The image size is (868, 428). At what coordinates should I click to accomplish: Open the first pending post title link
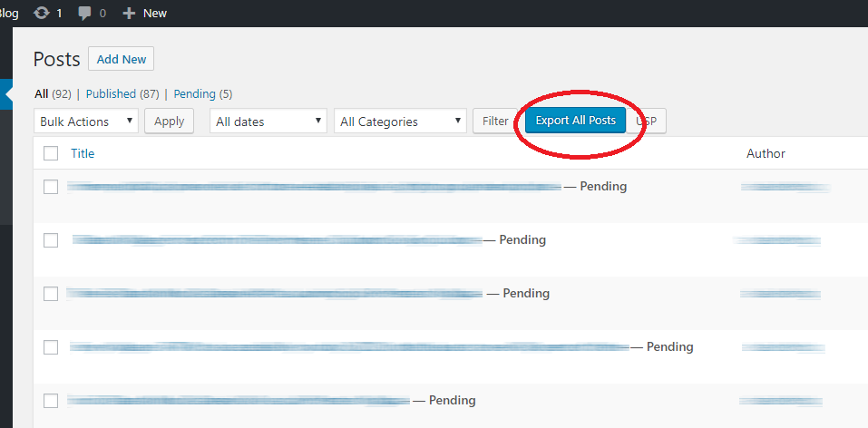pos(313,187)
